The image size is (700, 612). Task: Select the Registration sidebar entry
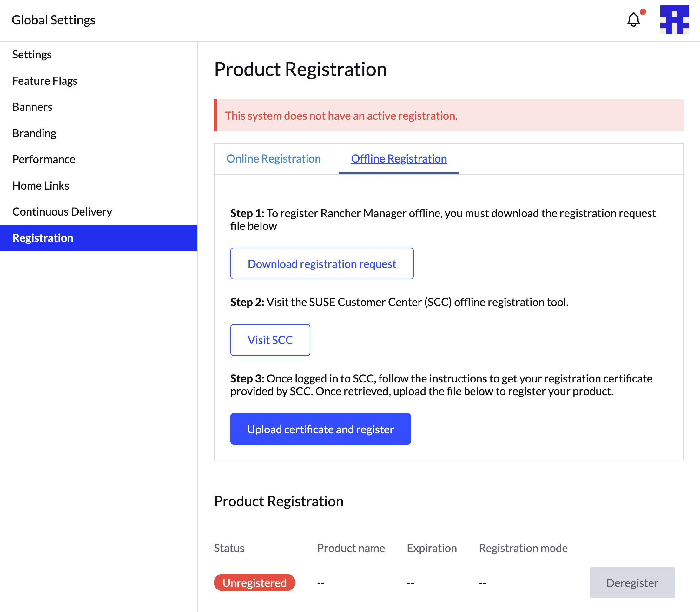(x=42, y=238)
